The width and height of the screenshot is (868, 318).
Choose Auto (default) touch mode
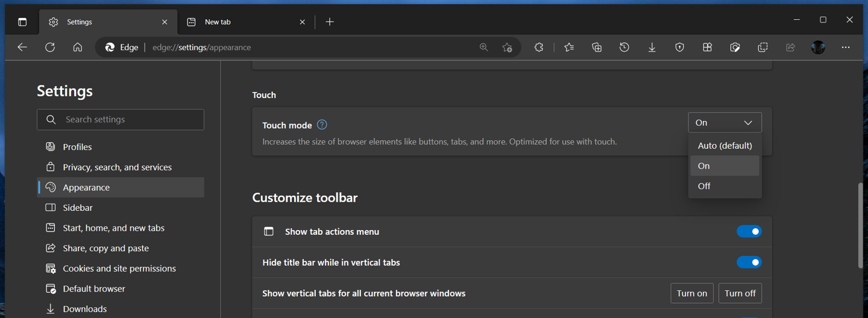pos(725,145)
